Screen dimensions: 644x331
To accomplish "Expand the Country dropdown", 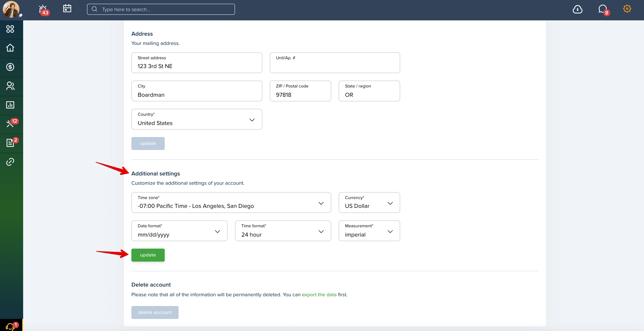I will point(197,119).
